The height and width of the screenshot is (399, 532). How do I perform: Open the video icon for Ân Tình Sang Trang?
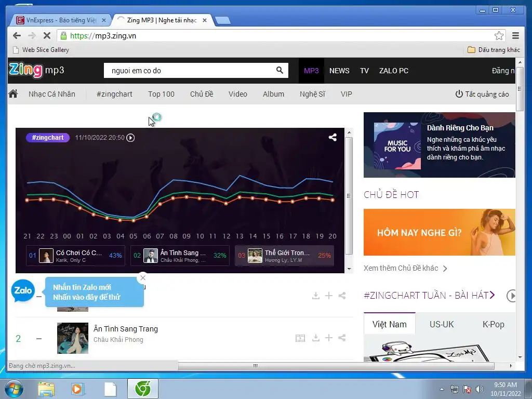click(300, 338)
